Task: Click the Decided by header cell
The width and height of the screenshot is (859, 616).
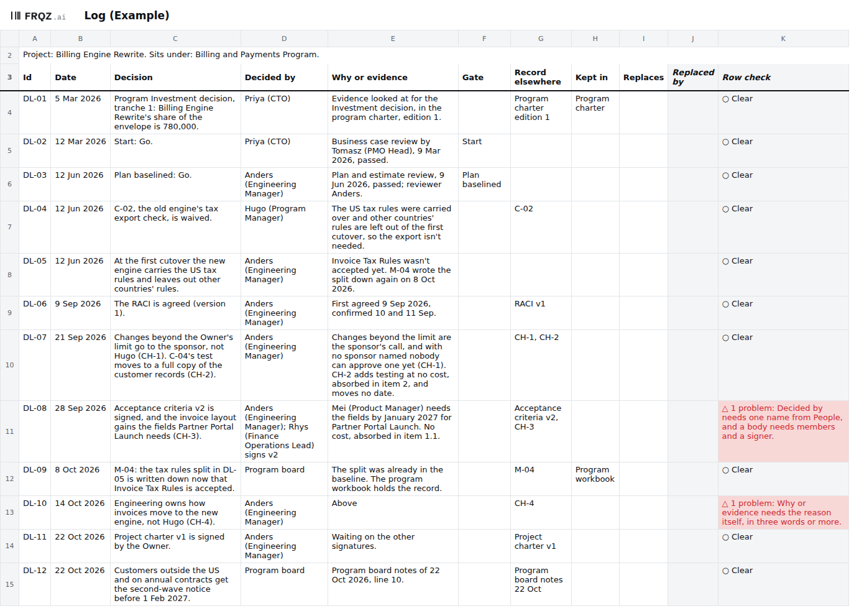Action: (284, 77)
